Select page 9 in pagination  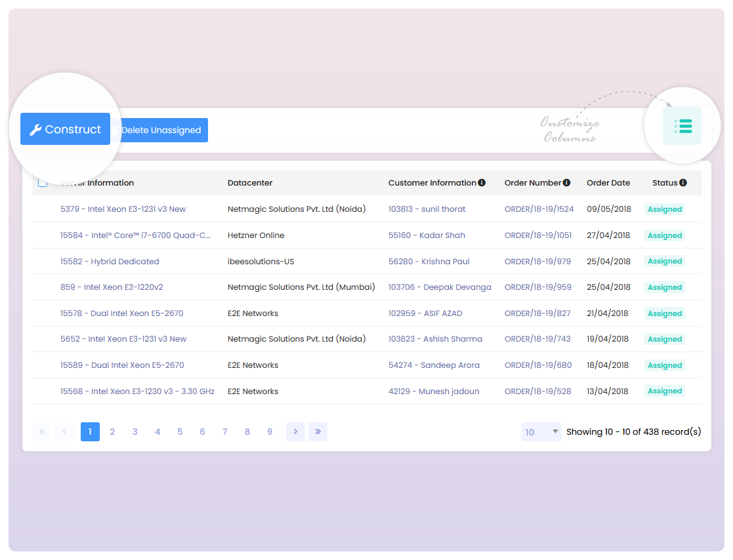click(x=270, y=431)
